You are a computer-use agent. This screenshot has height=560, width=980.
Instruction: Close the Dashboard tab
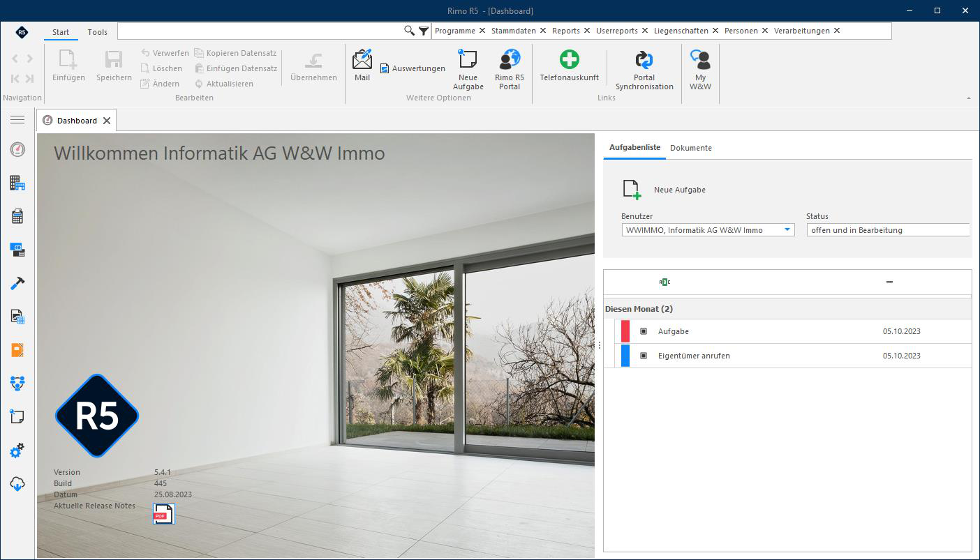(107, 121)
